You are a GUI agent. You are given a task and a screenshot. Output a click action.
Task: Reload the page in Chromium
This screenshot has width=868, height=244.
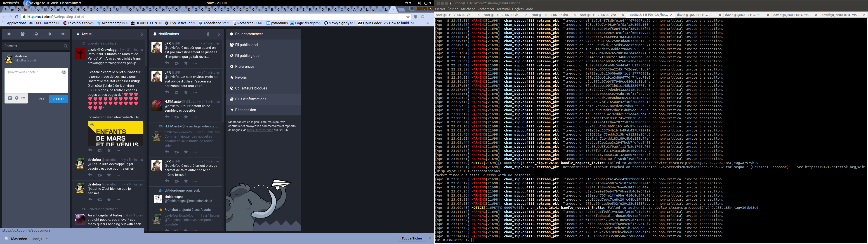click(x=17, y=16)
